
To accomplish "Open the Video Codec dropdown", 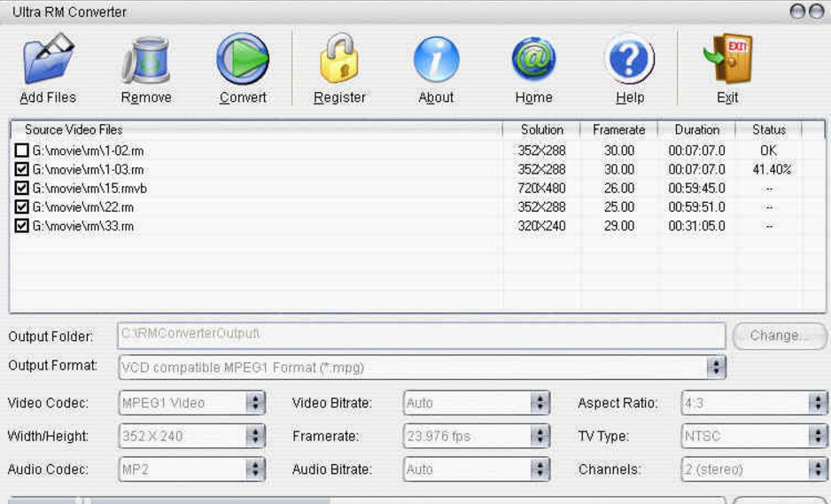I will pyautogui.click(x=255, y=403).
